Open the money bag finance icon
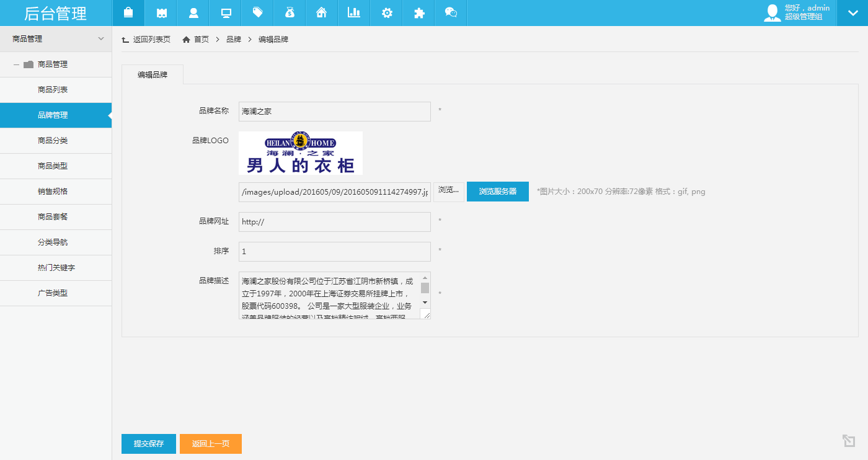Image resolution: width=868 pixels, height=460 pixels. coord(290,13)
